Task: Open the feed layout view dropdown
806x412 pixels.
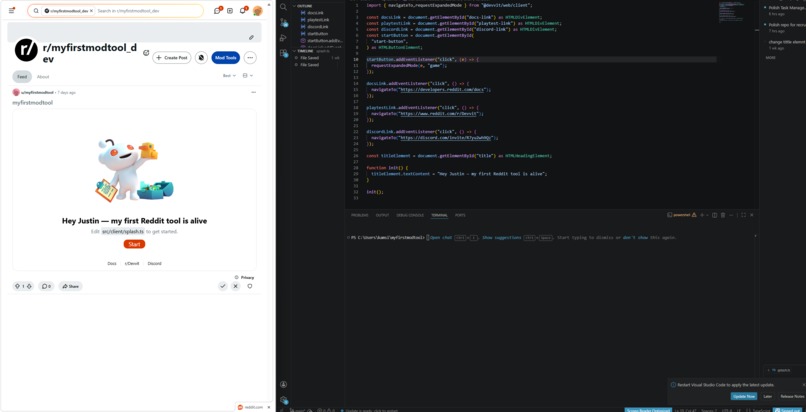Action: pos(248,76)
